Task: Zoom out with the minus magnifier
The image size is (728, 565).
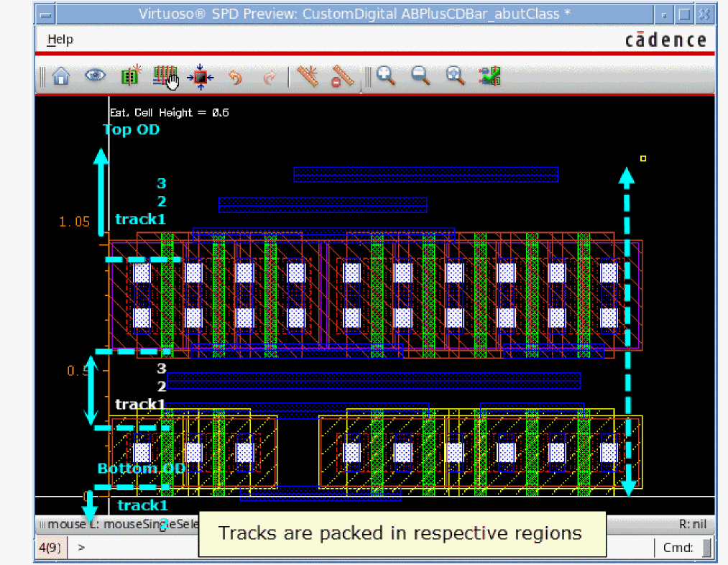Action: (x=420, y=75)
